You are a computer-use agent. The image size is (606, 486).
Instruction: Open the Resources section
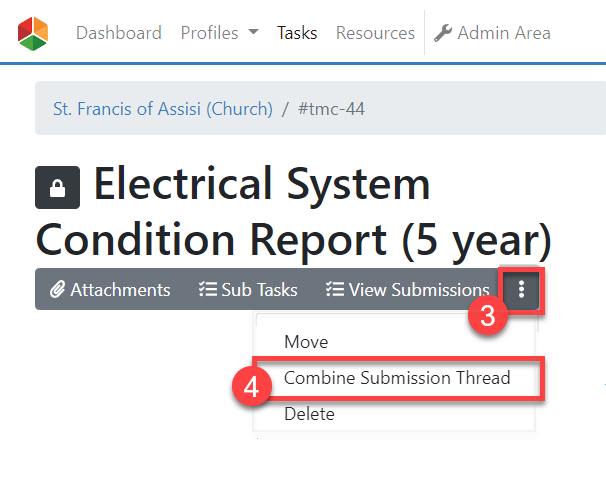375,33
